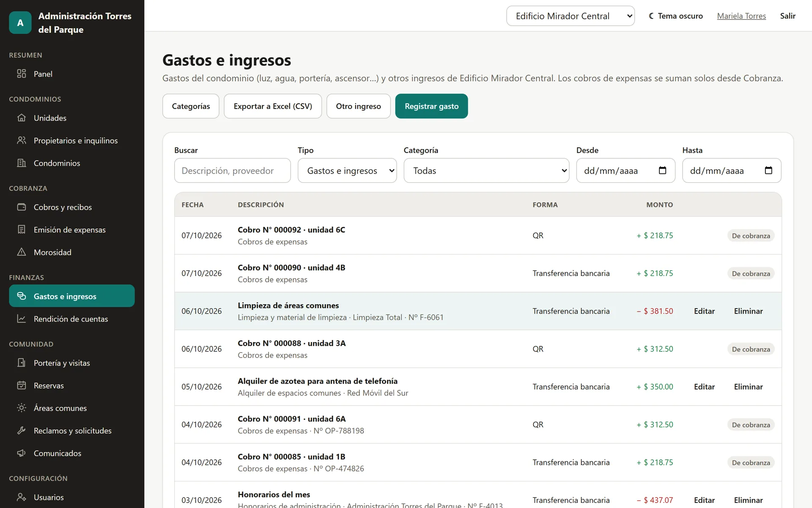Go to Morosidad in the sidebar

tap(72, 252)
